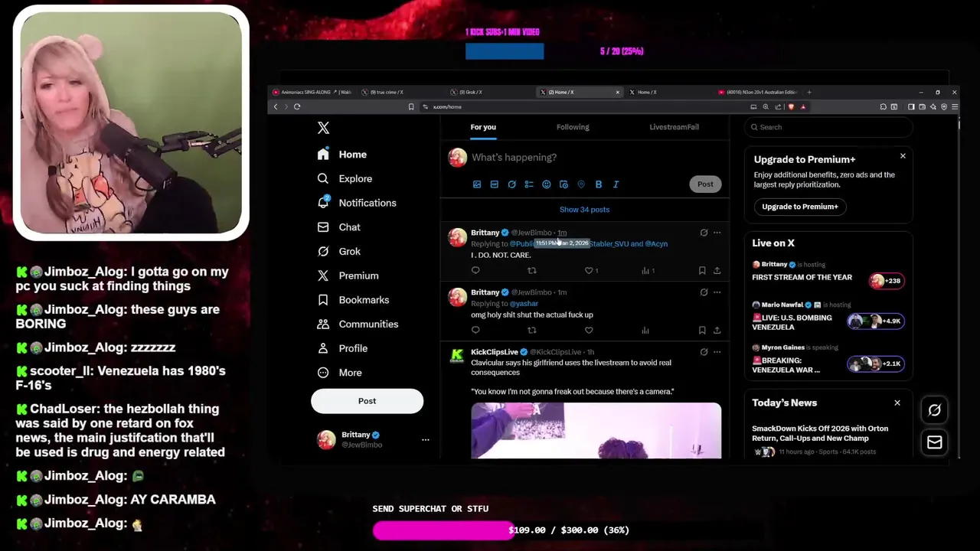
Task: Expand the More menu in sidebar
Action: [339, 373]
